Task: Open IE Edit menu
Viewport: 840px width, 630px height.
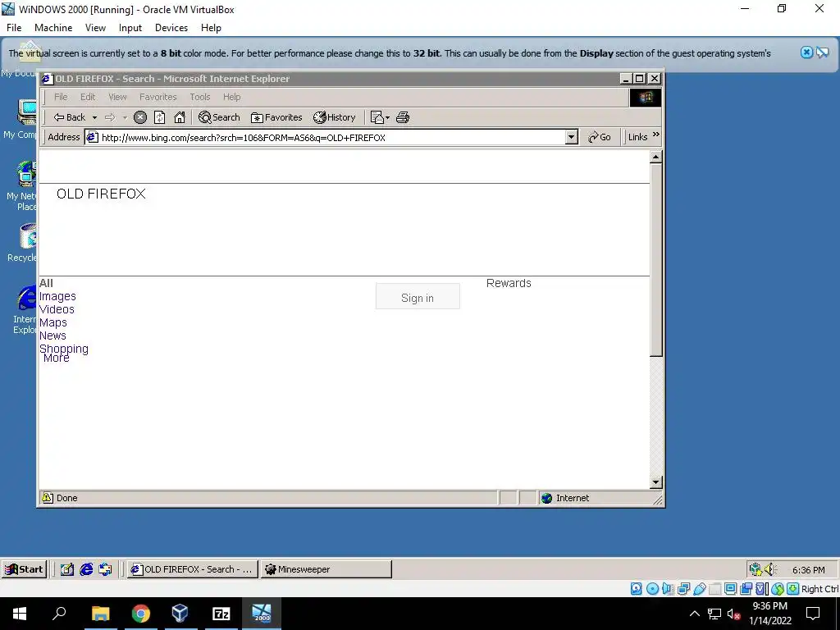Action: click(88, 97)
